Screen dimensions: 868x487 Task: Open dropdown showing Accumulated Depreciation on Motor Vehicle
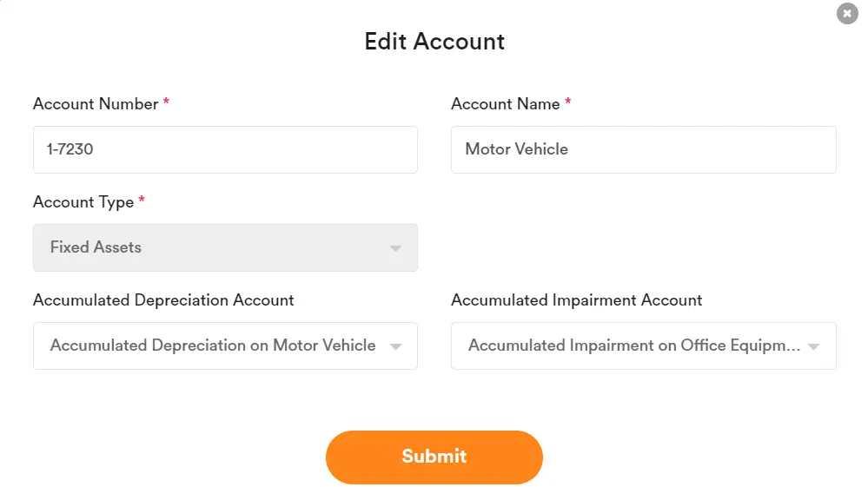coord(213,346)
